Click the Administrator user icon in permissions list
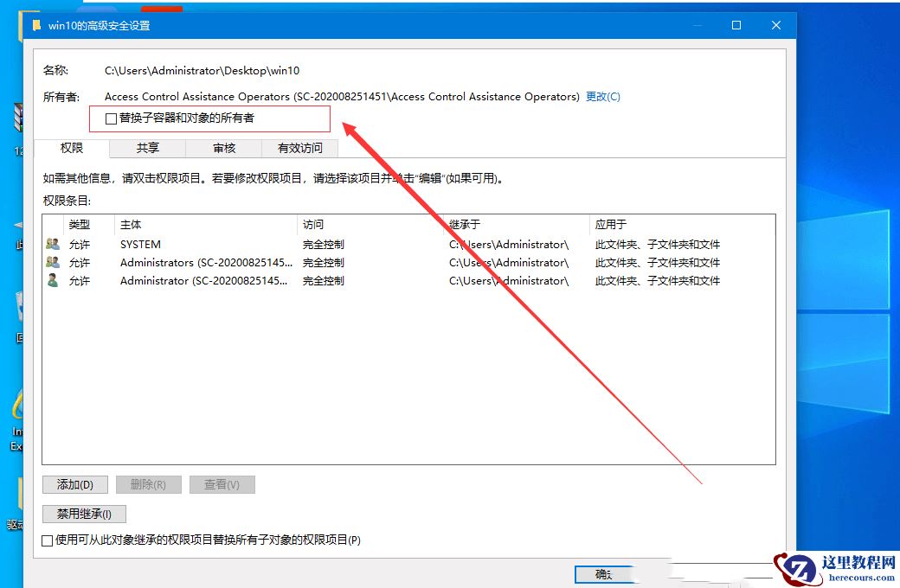Screen dimensions: 900x588 53,280
